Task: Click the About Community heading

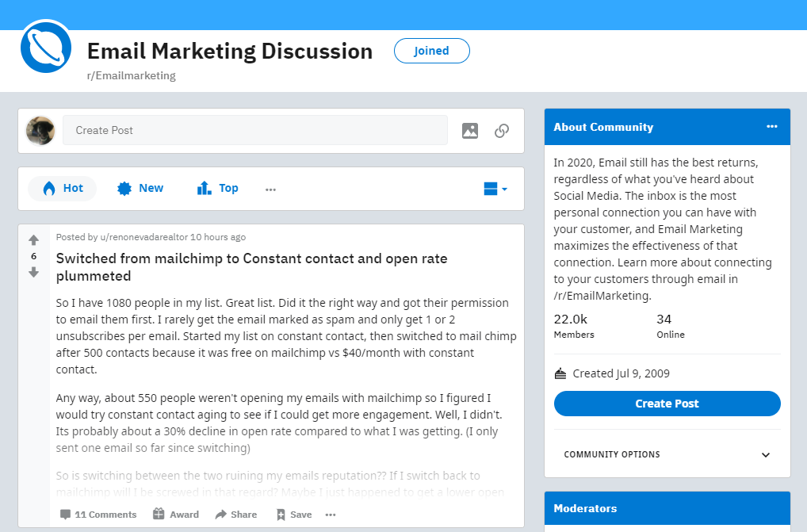Action: pyautogui.click(x=603, y=127)
